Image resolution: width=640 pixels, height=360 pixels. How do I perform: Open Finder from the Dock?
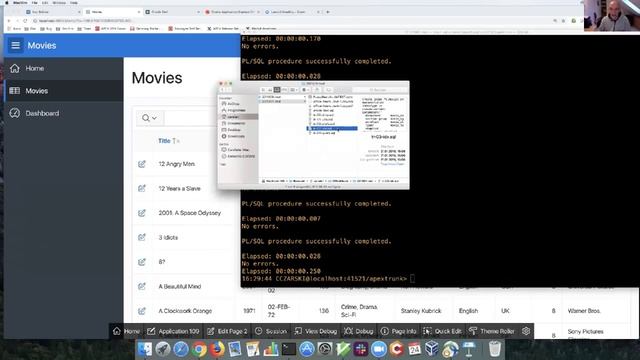pos(144,349)
